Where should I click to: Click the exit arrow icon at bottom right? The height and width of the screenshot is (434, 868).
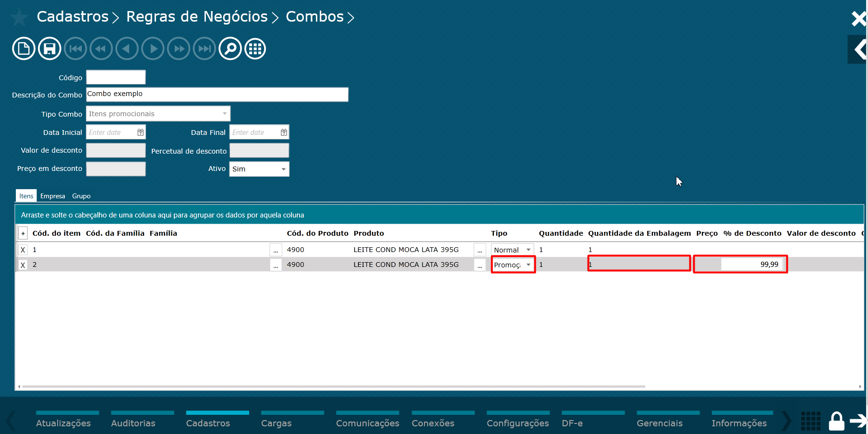pos(858,421)
